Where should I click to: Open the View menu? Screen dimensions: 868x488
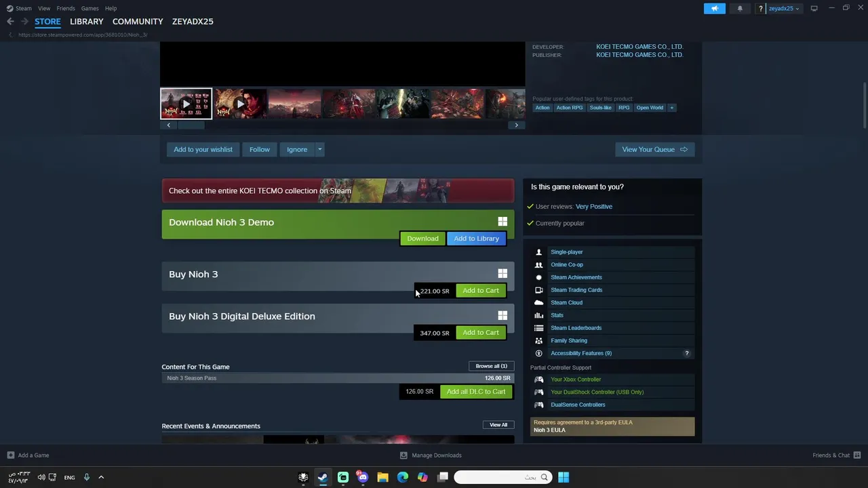(44, 8)
